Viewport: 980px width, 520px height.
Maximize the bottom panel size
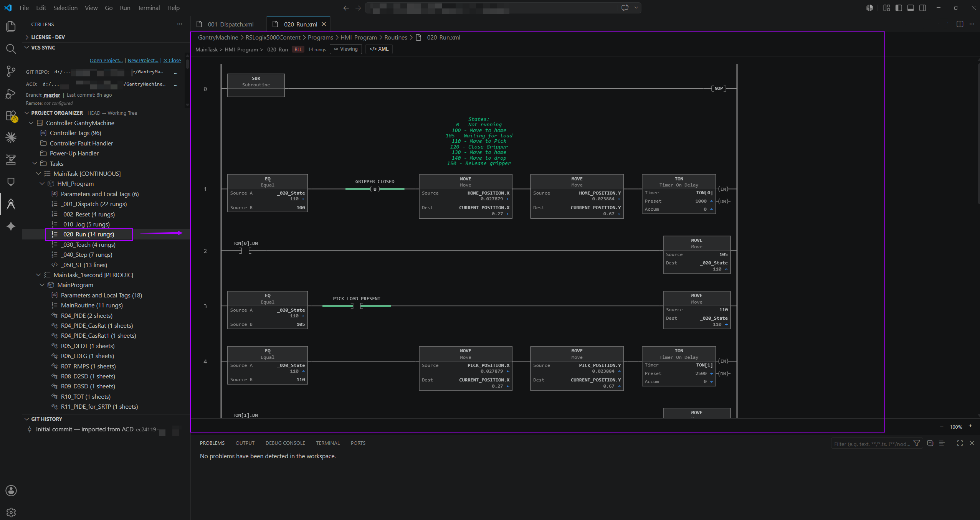click(x=960, y=443)
